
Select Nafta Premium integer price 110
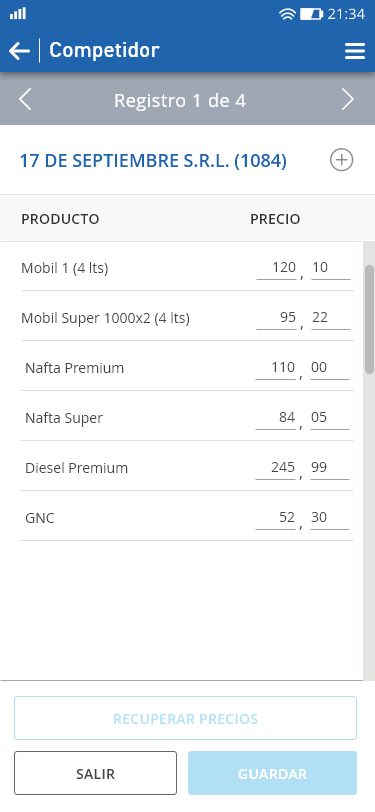(276, 368)
